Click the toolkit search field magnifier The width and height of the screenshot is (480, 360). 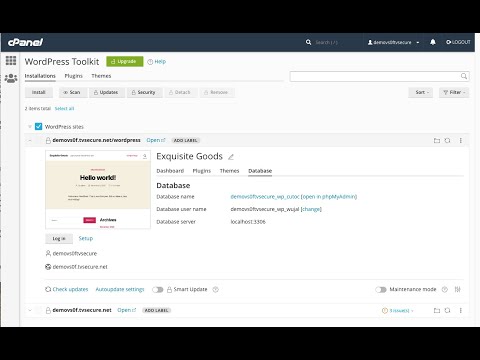464,76
